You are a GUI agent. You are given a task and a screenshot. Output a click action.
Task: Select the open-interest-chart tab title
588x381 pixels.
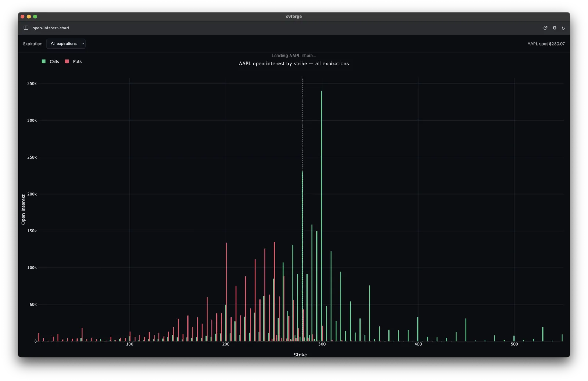point(51,28)
